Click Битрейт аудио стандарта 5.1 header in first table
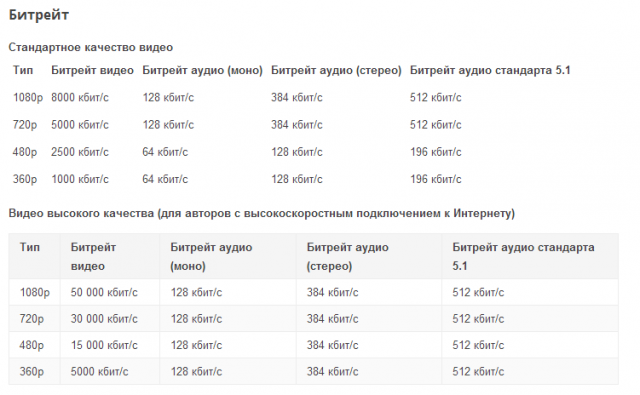Image resolution: width=640 pixels, height=395 pixels. (490, 70)
